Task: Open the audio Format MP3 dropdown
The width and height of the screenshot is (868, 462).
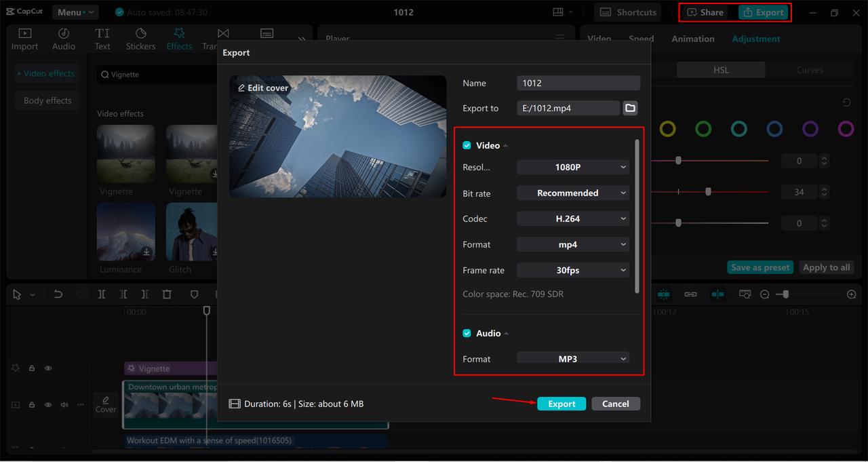Action: click(x=573, y=358)
